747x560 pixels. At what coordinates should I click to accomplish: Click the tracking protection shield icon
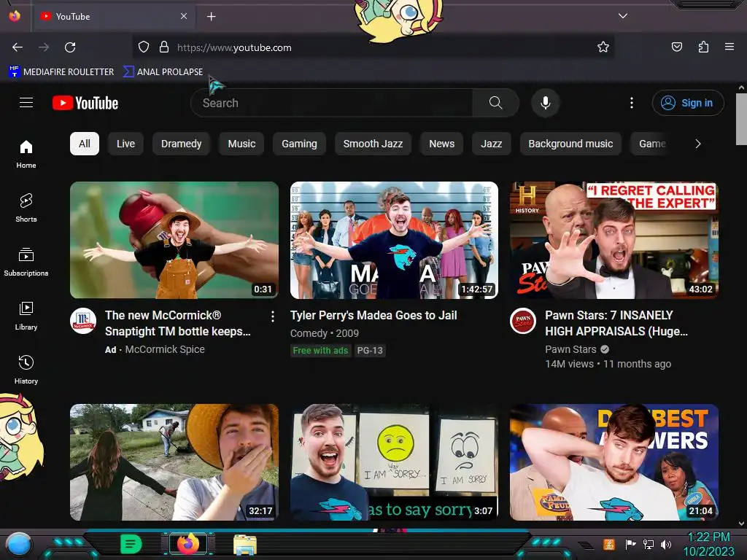tap(144, 47)
